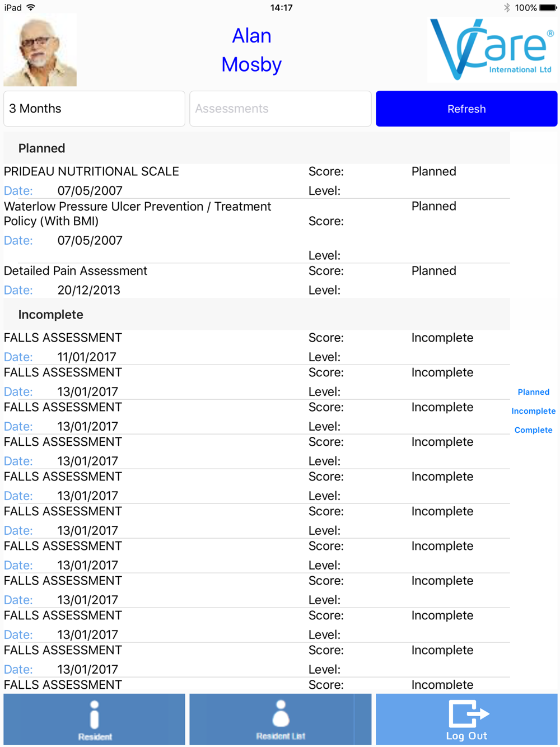The image size is (560, 747).
Task: Click the Refresh button
Action: [466, 109]
